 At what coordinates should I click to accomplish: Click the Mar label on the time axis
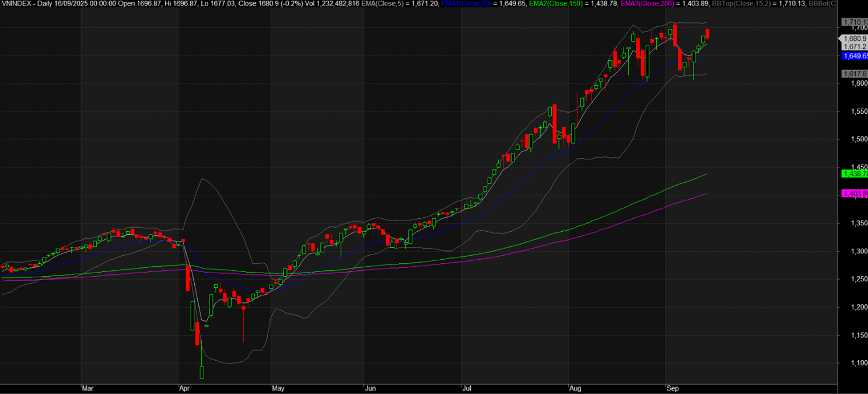[x=87, y=388]
